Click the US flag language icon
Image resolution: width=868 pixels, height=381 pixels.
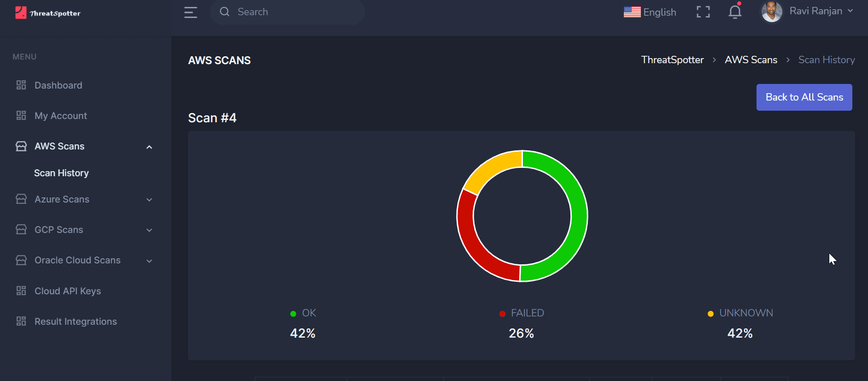coord(632,12)
